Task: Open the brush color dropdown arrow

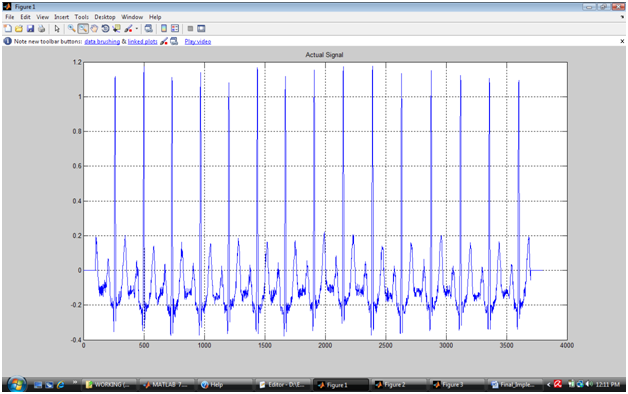Action: click(x=137, y=29)
